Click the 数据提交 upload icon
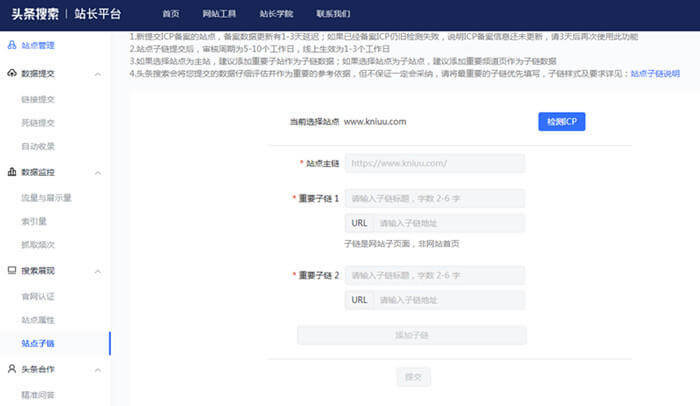The width and height of the screenshot is (700, 406). point(11,74)
